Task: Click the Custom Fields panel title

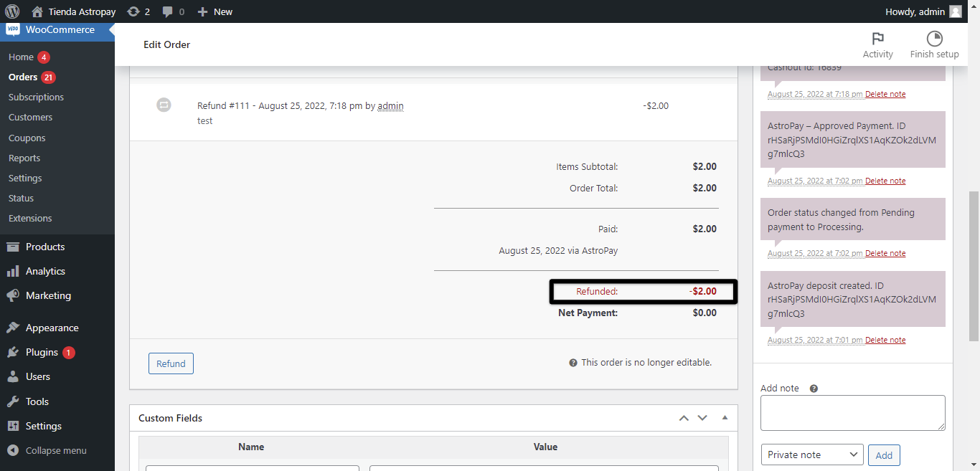Action: click(171, 418)
